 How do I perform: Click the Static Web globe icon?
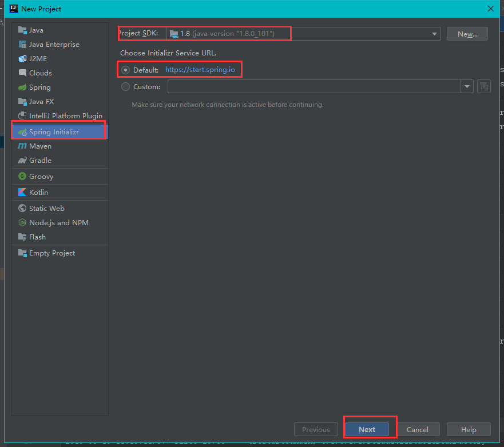pos(22,209)
